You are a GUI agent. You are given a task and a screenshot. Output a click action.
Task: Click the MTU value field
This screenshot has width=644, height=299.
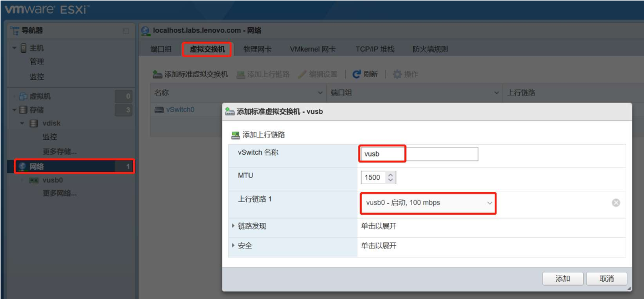(x=373, y=178)
